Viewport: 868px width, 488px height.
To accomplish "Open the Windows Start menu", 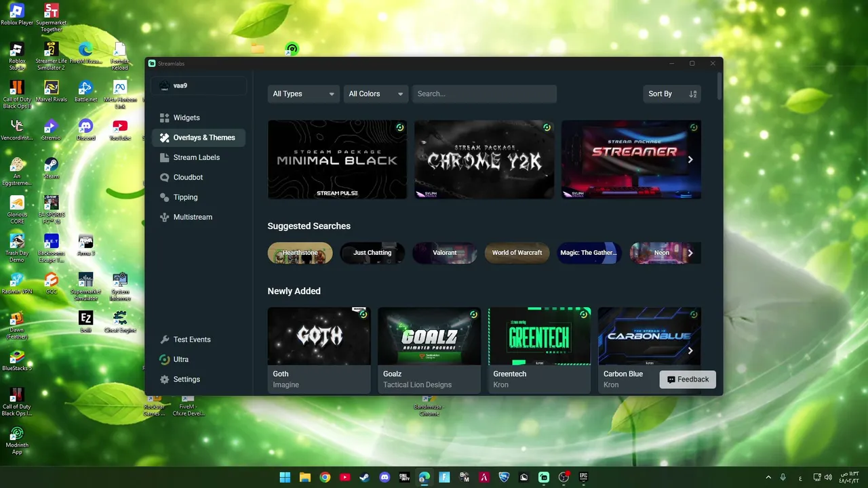I will [285, 477].
